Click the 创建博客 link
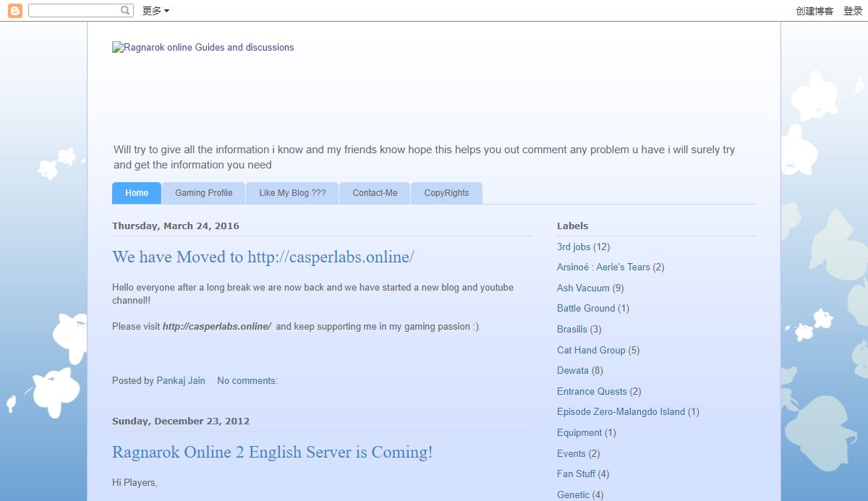The width and height of the screenshot is (868, 501). point(814,11)
